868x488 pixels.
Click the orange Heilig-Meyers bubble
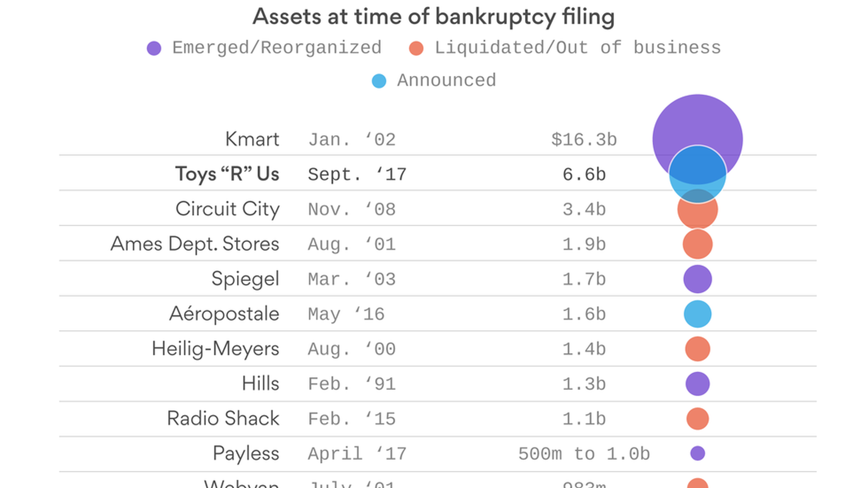[697, 349]
